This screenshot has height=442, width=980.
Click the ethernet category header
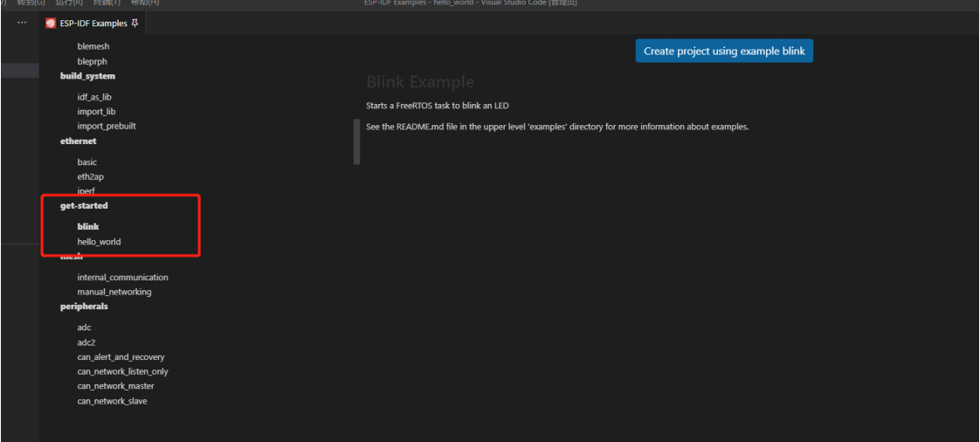78,141
